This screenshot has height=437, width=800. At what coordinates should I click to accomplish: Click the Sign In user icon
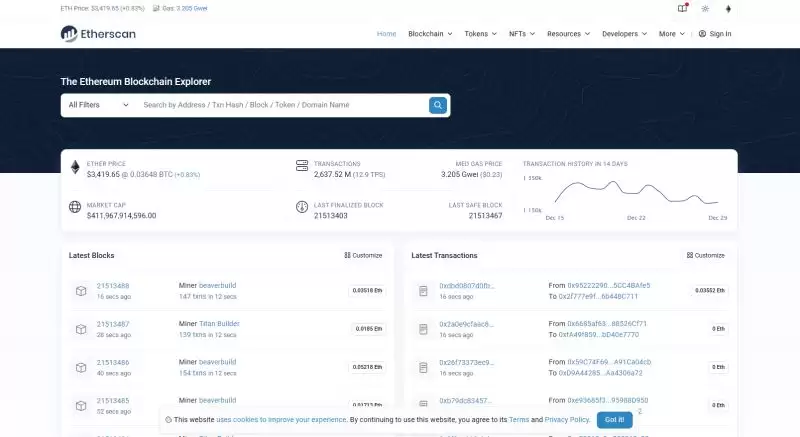pyautogui.click(x=702, y=34)
